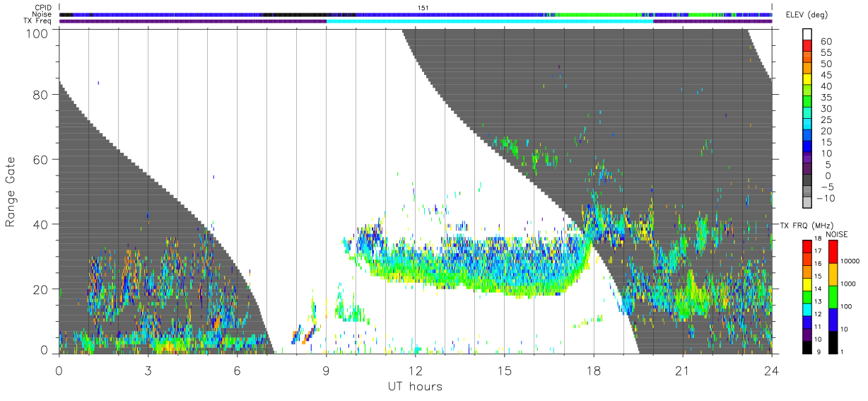This screenshot has height=401, width=868.
Task: Click ELEV colorbar tick label −5
Action: tap(826, 187)
